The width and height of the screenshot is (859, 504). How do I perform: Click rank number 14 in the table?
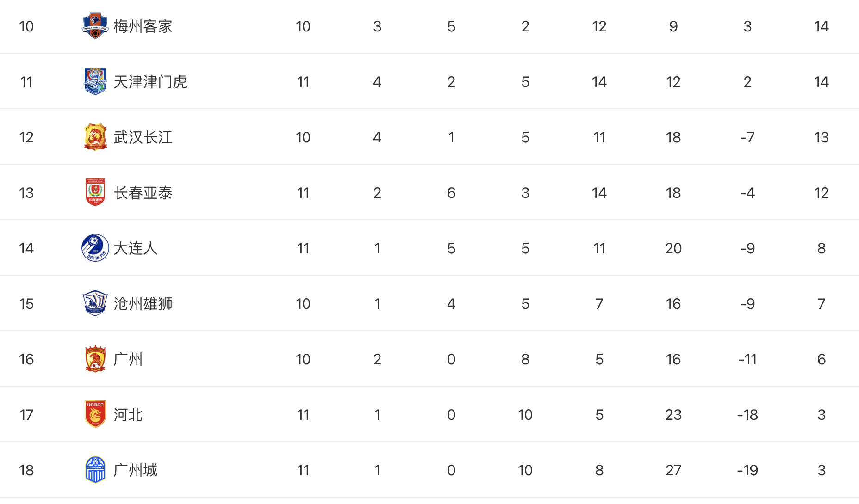(26, 248)
